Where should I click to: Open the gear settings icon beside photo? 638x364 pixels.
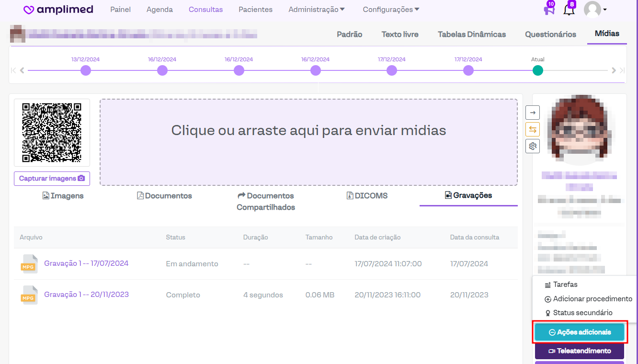pos(533,146)
